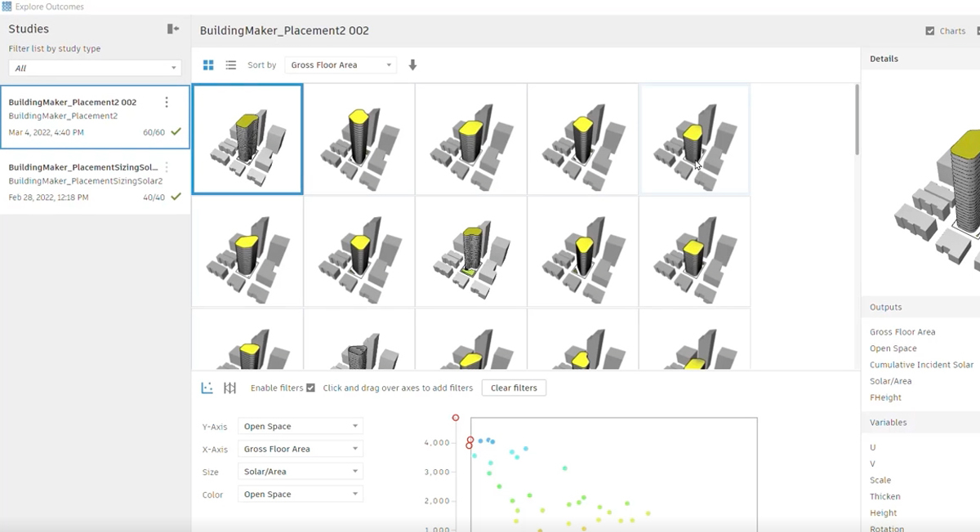Screen dimensions: 980x532
Task: Click Cumulative Incident Solar output
Action: point(922,365)
